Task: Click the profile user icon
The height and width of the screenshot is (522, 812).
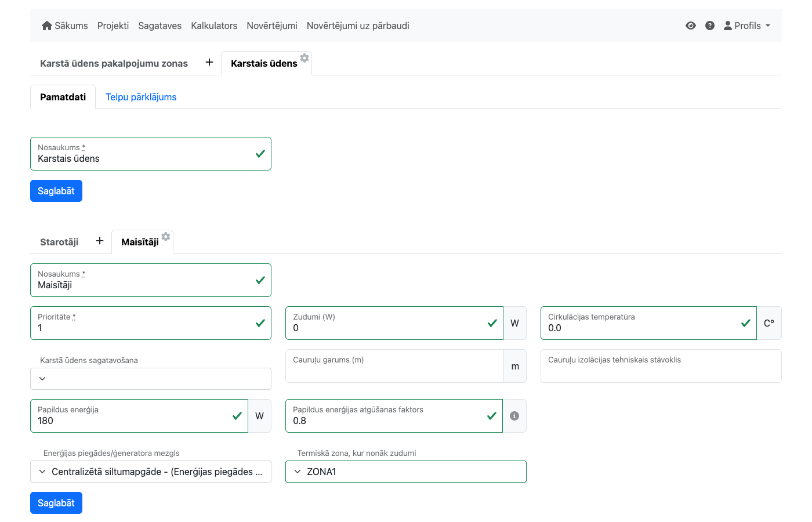Action: [x=728, y=26]
